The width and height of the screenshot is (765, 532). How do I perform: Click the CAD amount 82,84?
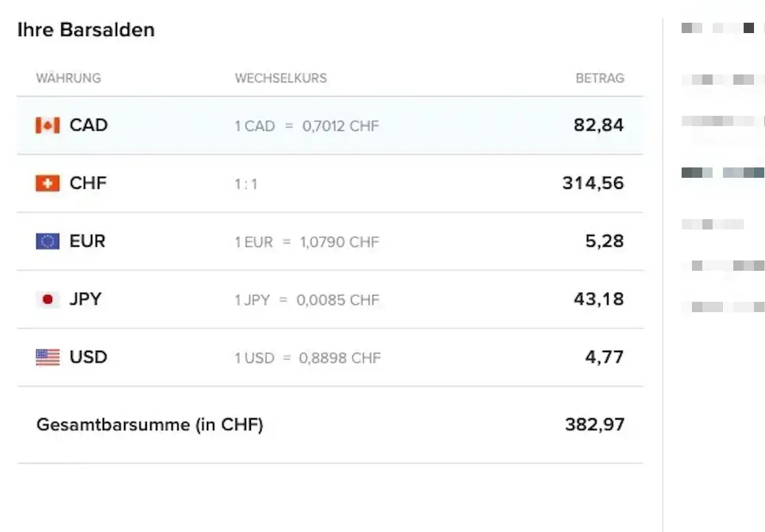click(598, 125)
